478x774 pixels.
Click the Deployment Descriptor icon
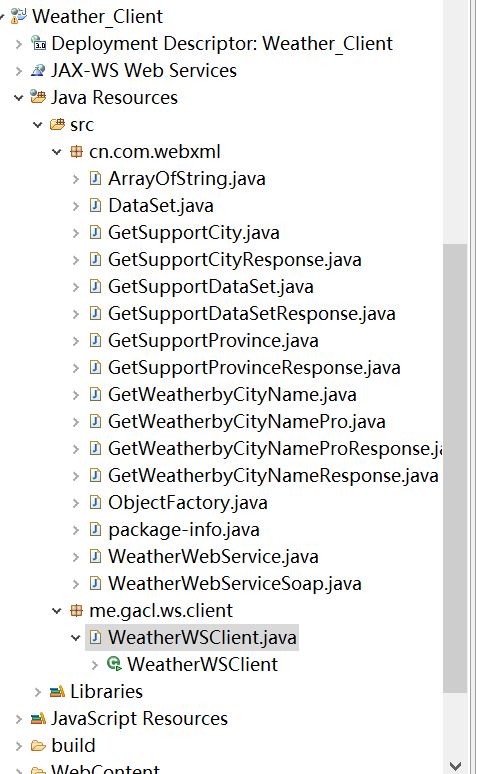point(39,43)
